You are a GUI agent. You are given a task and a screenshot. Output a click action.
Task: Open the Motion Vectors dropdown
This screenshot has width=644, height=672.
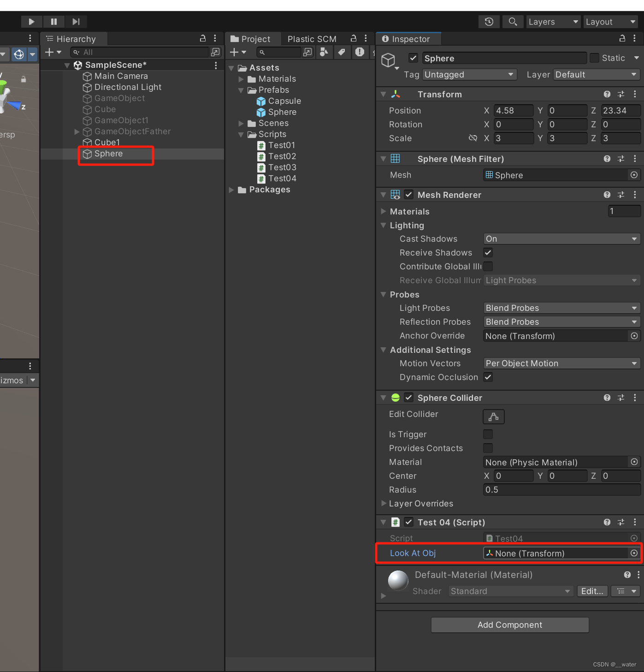(x=562, y=363)
